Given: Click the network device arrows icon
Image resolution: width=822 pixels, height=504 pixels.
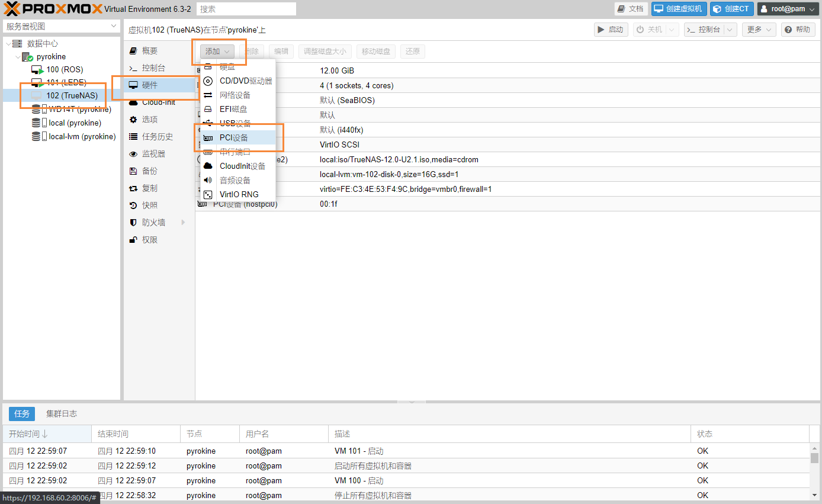Looking at the screenshot, I should click(x=208, y=95).
